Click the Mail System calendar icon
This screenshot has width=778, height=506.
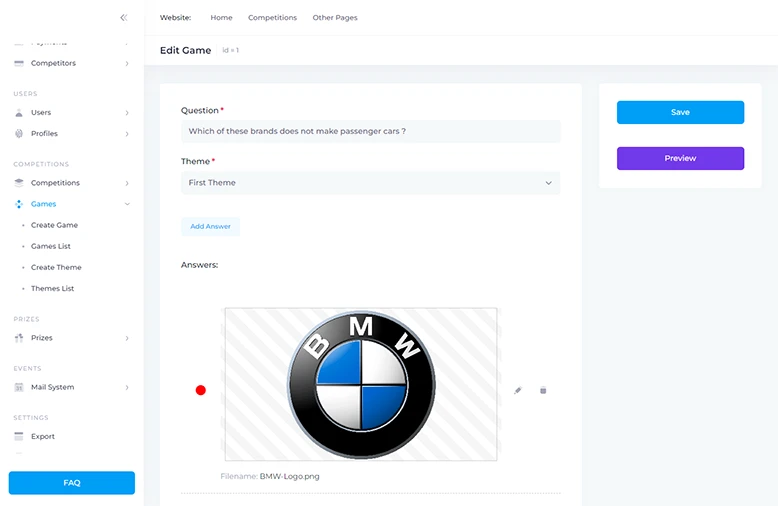point(19,387)
